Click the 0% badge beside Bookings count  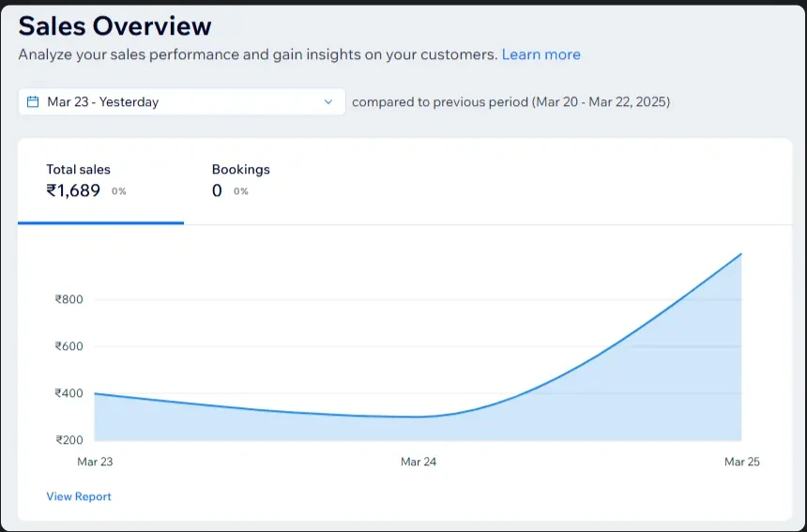241,191
